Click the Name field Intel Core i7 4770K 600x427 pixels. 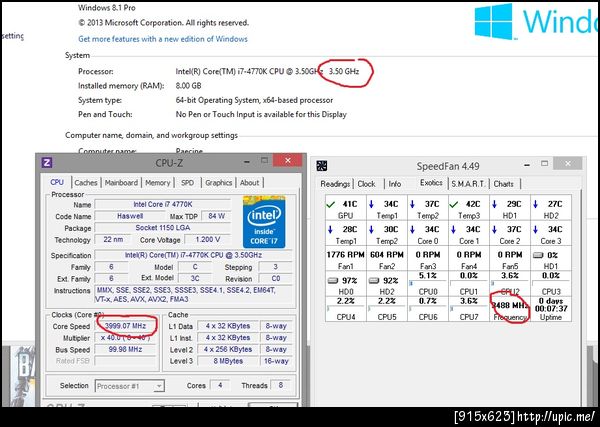163,204
